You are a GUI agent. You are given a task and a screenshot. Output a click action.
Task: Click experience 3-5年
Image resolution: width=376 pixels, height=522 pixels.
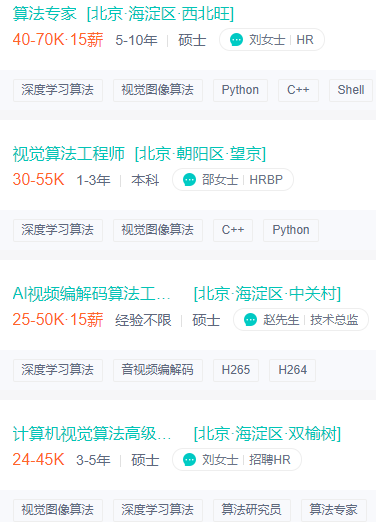(93, 460)
